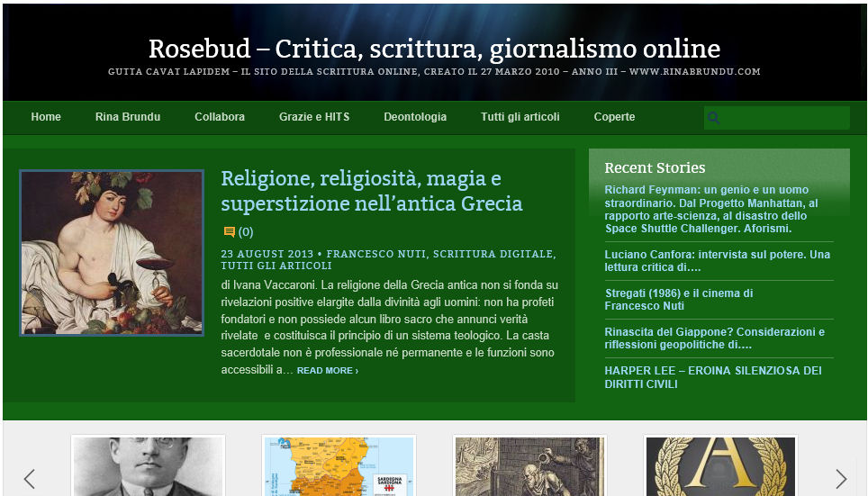Click the Sardegna map carousel thumbnail

point(339,465)
